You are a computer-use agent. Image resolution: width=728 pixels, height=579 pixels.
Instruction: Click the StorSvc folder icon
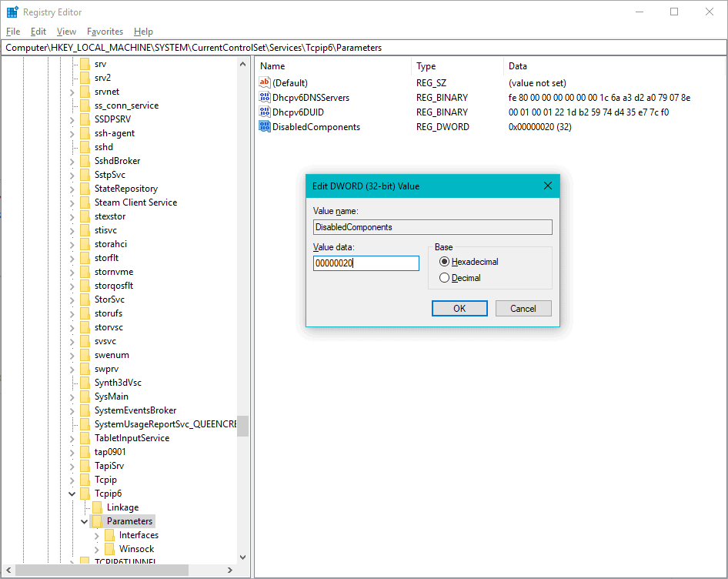point(85,300)
